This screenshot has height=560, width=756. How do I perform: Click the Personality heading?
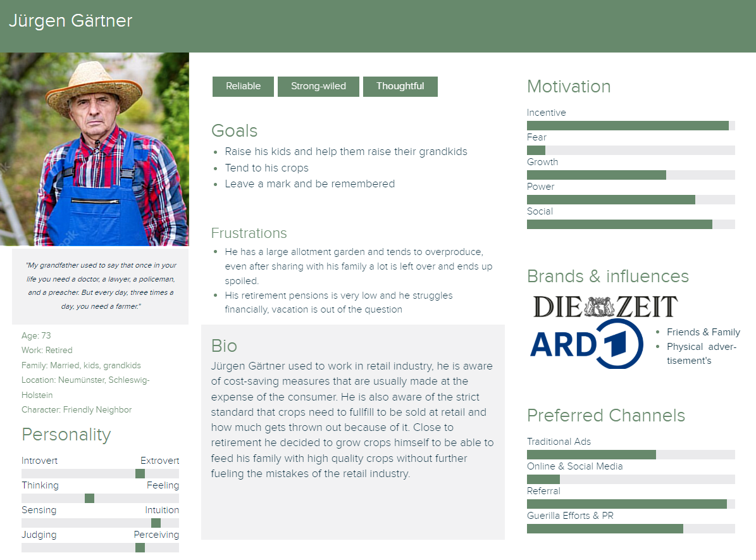(x=66, y=435)
